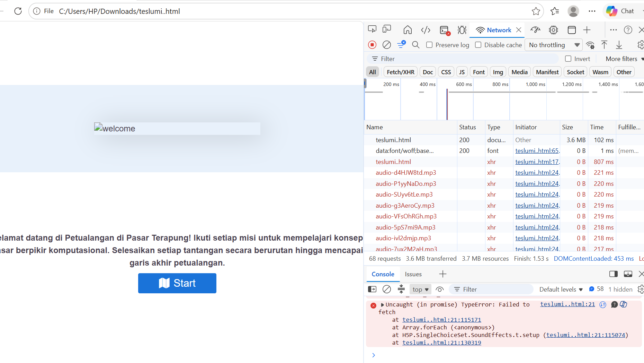Open the Default levels dropdown
The width and height of the screenshot is (644, 363).
pos(561,289)
